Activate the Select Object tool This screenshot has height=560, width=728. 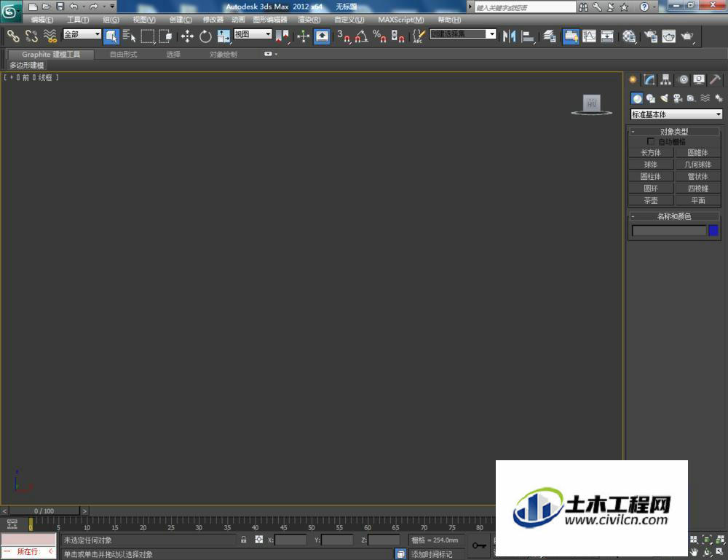[x=111, y=36]
